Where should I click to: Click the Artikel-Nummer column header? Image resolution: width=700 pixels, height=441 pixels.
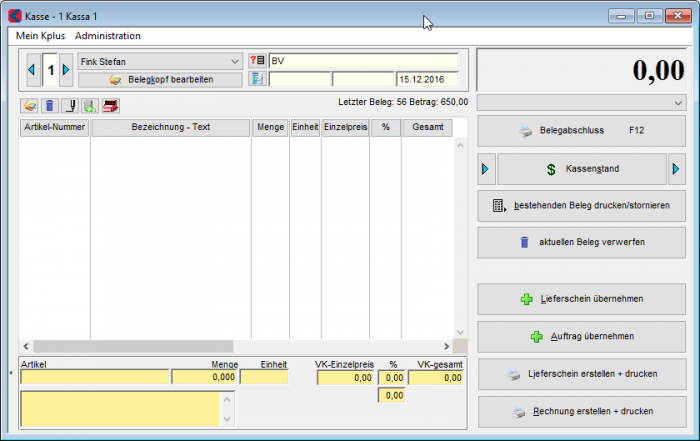tap(54, 127)
